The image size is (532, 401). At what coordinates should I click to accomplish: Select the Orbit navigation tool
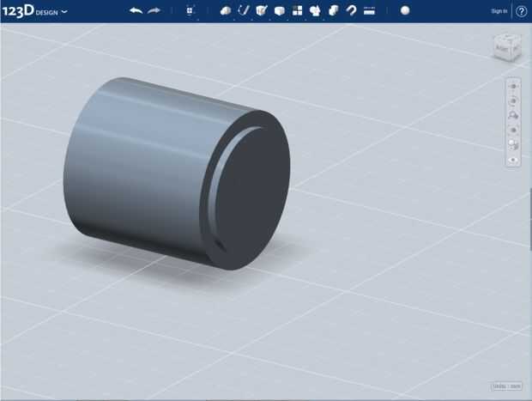513,100
